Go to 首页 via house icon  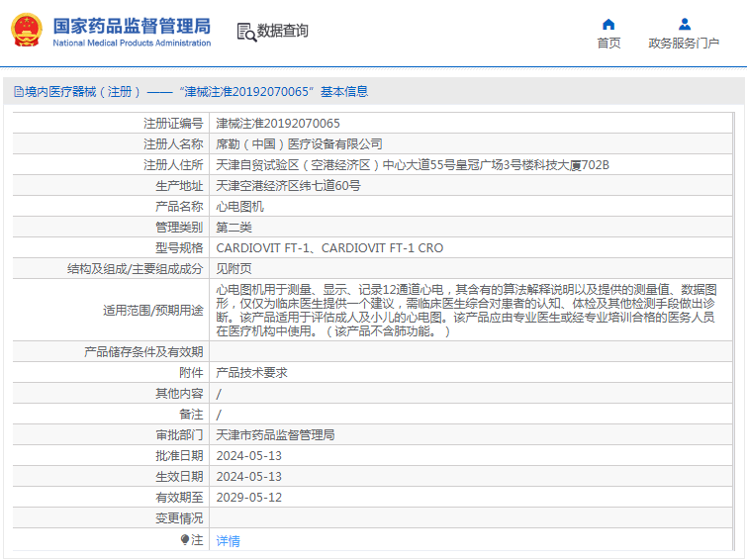(x=608, y=25)
